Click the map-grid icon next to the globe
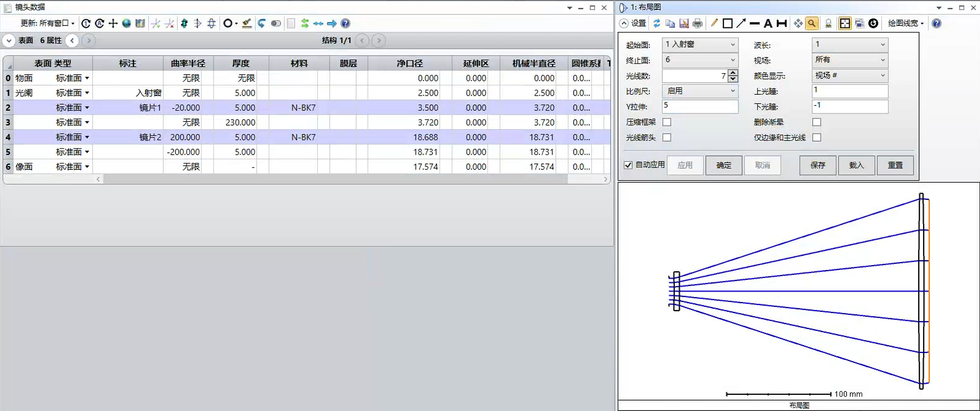Viewport: 980px width, 411px height. [140, 24]
